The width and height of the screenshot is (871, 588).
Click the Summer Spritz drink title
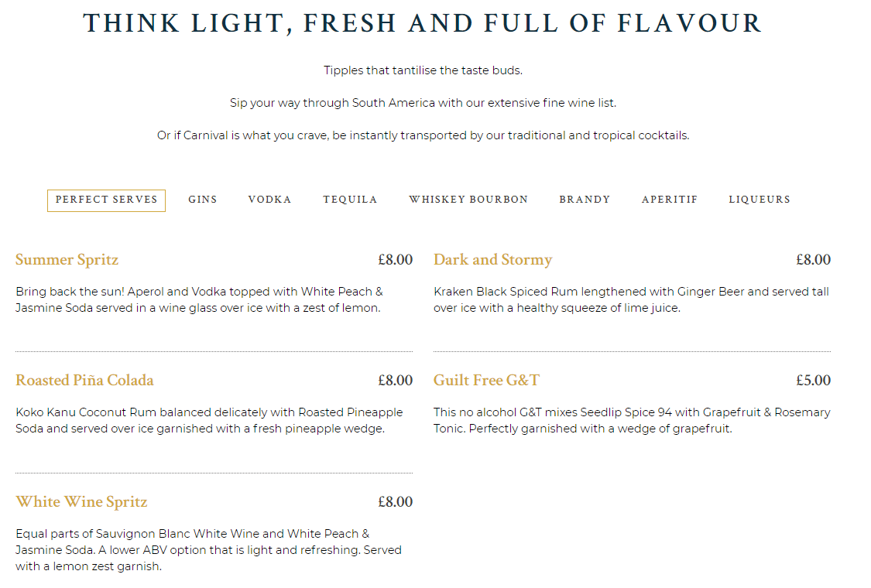[67, 260]
